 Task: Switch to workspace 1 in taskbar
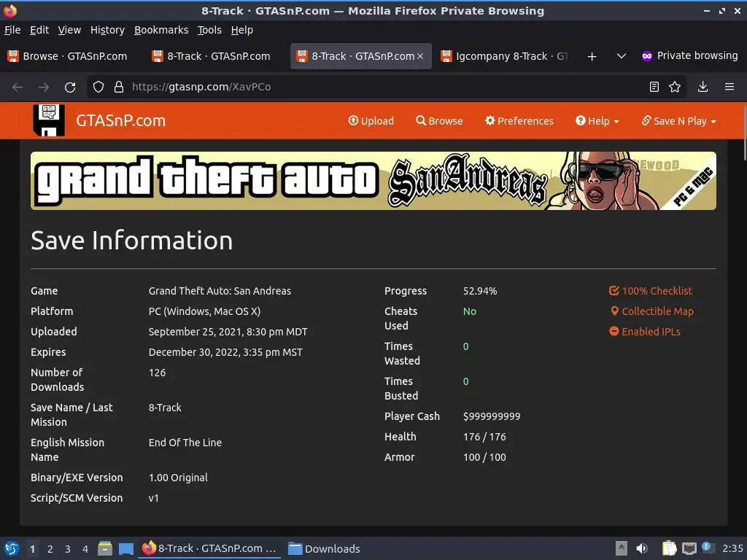pyautogui.click(x=32, y=549)
